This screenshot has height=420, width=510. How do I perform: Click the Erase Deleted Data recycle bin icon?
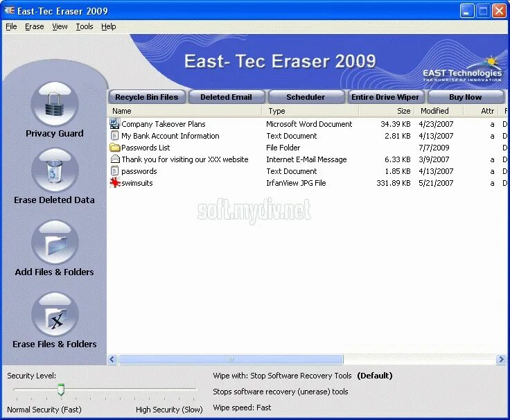55,170
